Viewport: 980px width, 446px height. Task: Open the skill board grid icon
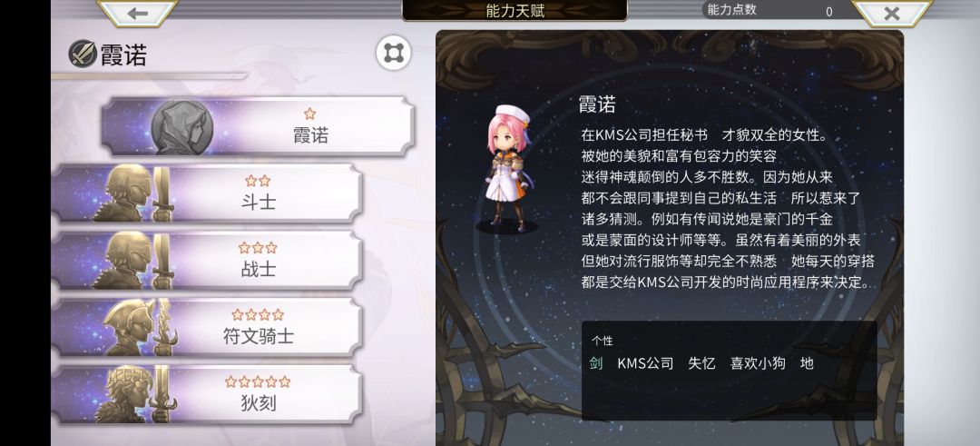click(x=394, y=54)
